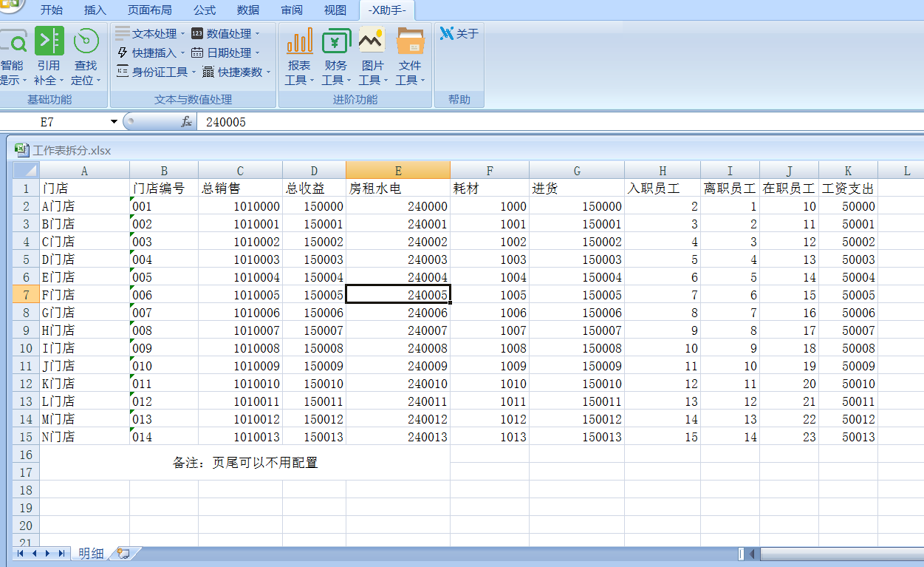Click the 文本处理 text processing icon
The width and height of the screenshot is (924, 567).
point(123,33)
